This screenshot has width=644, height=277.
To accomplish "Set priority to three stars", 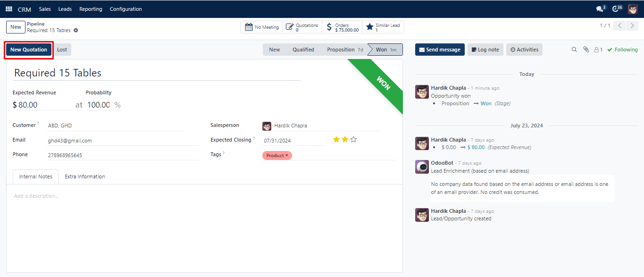I will 354,140.
